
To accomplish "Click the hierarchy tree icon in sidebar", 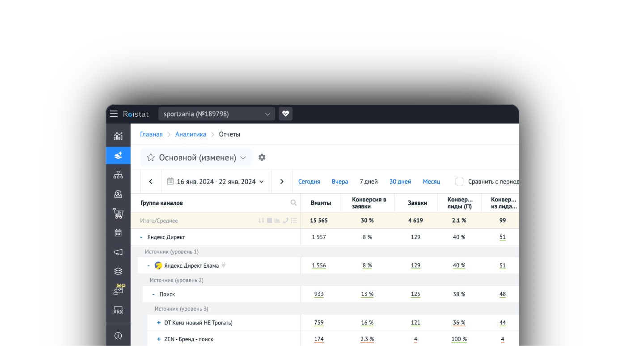I will click(118, 175).
